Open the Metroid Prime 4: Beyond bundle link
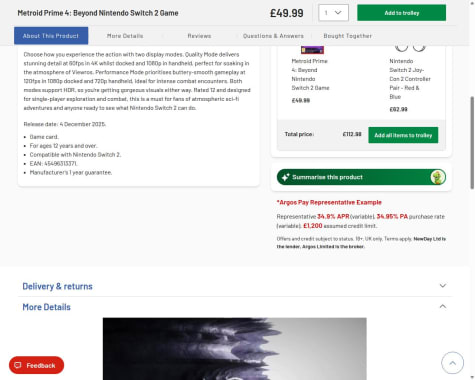The image size is (475, 380). (310, 74)
